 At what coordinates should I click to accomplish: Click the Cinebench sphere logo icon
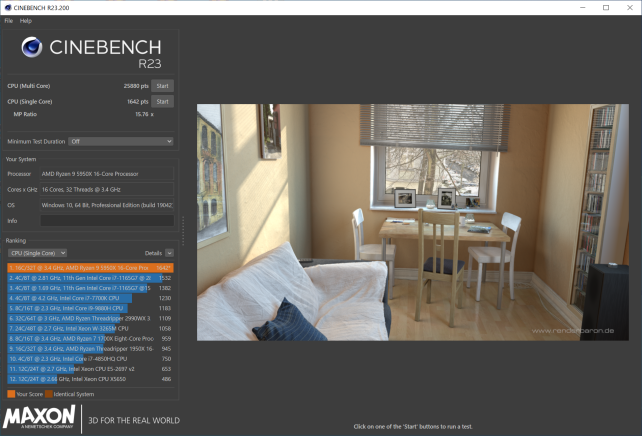click(32, 47)
